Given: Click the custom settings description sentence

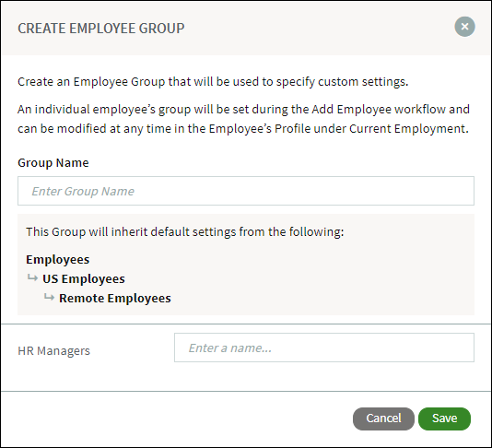Looking at the screenshot, I should pos(213,82).
